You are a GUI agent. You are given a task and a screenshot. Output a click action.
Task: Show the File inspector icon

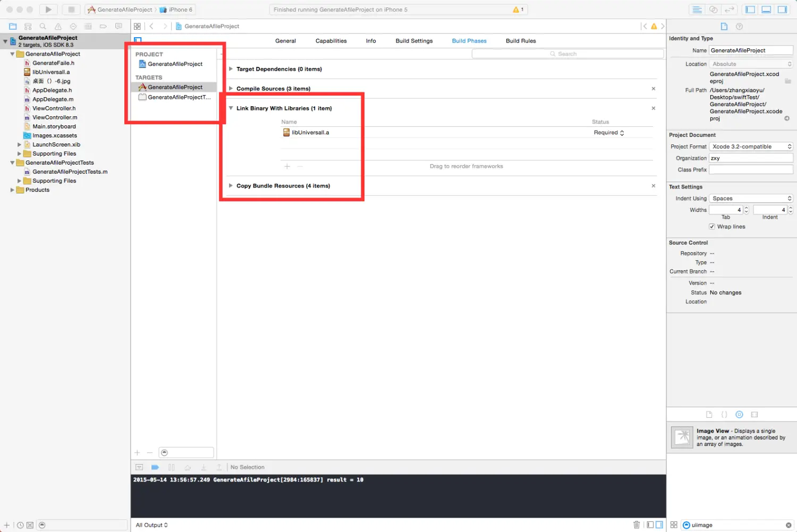point(724,26)
